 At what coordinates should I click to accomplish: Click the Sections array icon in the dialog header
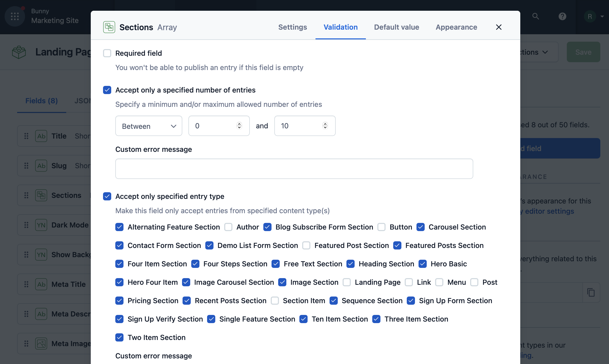click(109, 27)
